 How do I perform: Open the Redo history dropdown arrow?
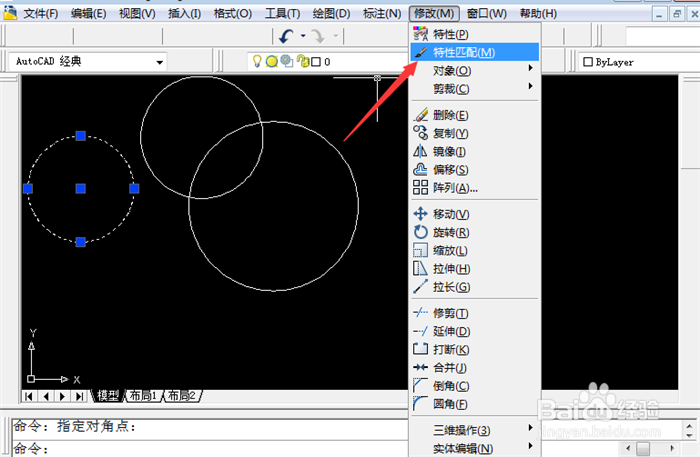coord(336,36)
